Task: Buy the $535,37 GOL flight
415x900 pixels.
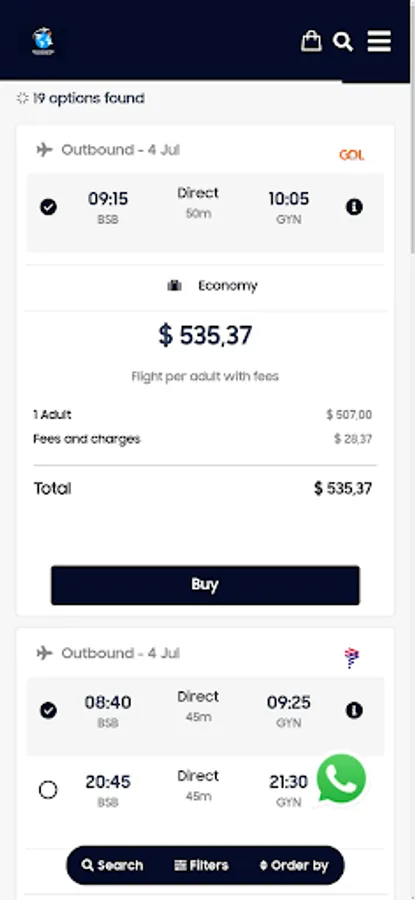Action: pyautogui.click(x=205, y=585)
